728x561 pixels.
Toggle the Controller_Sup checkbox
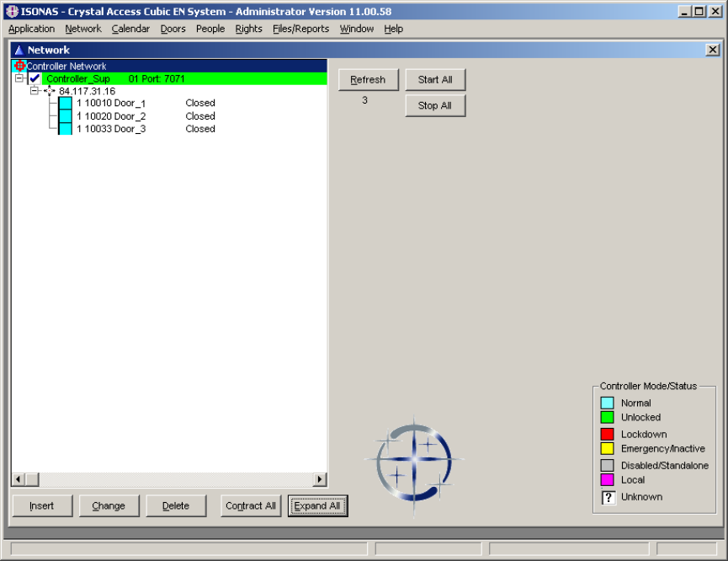34,78
